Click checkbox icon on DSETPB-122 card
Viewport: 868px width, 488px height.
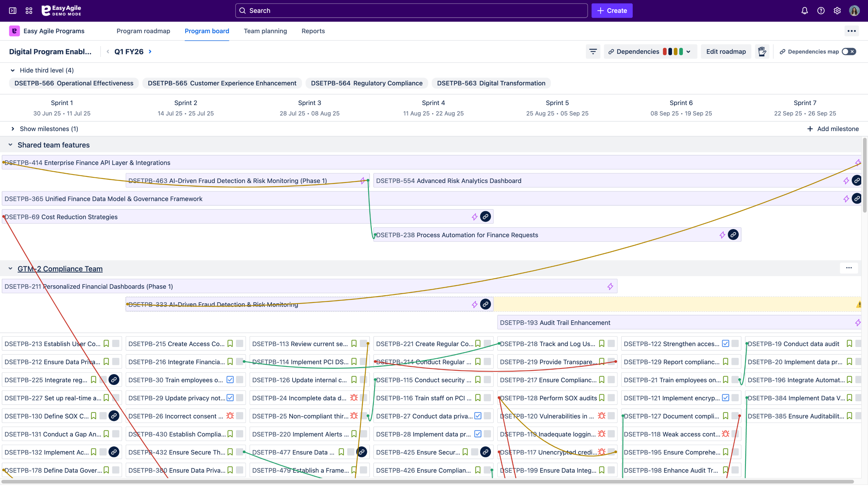coord(726,344)
